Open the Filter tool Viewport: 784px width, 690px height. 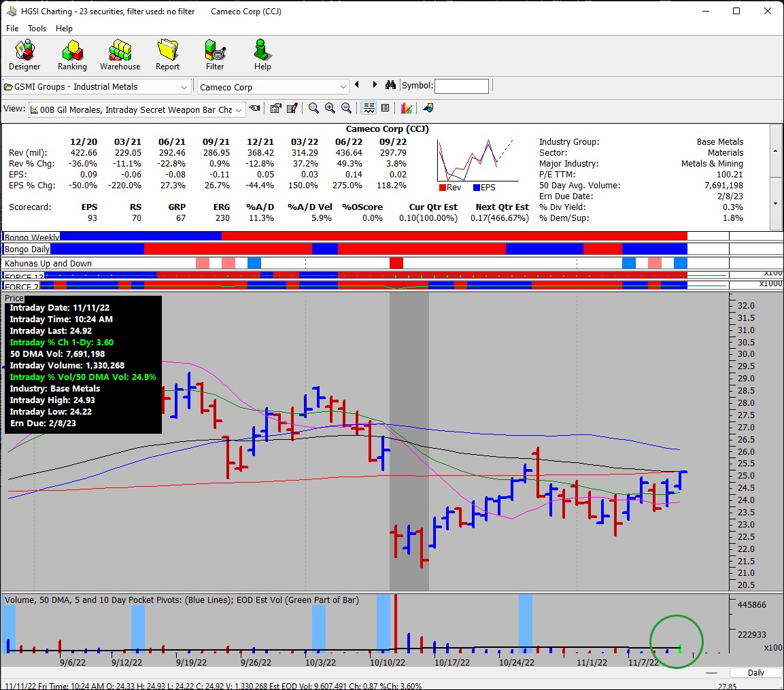coord(215,55)
